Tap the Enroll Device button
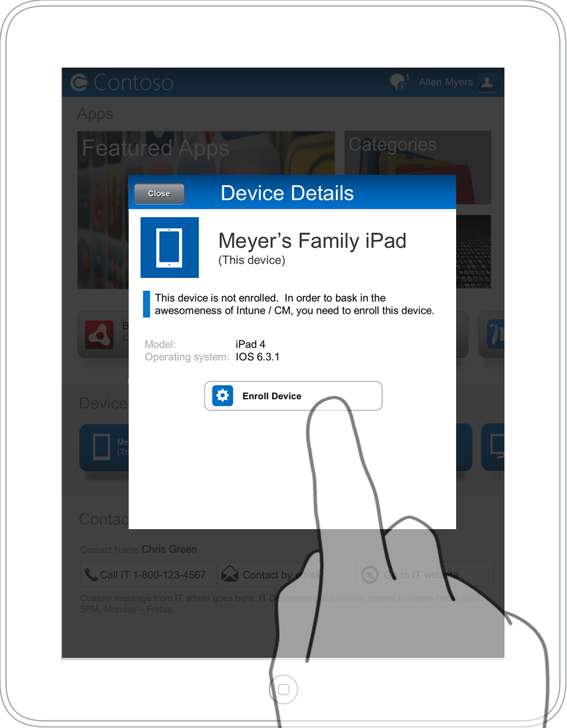The image size is (567, 728). (x=293, y=396)
